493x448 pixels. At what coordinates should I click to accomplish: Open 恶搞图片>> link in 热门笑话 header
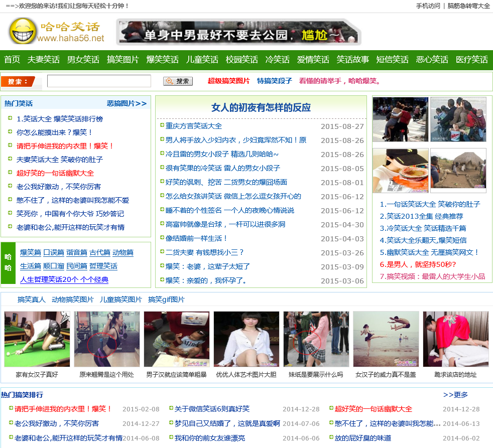127,103
